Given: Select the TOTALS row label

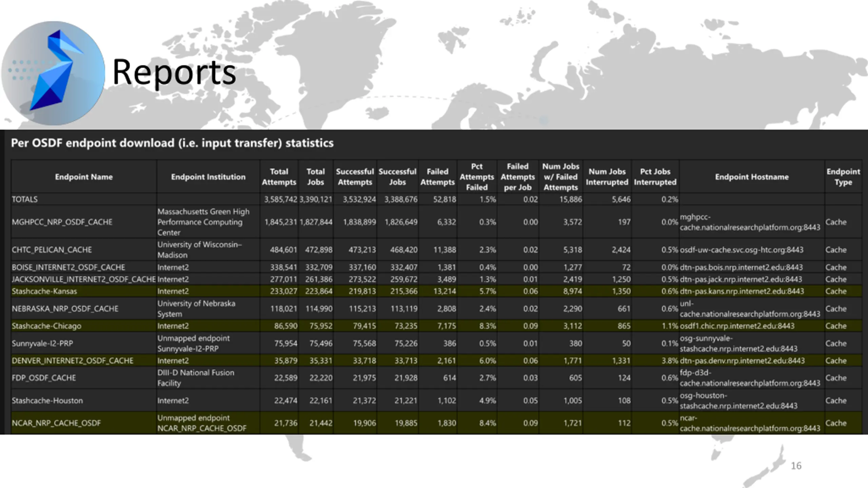Looking at the screenshot, I should [25, 199].
